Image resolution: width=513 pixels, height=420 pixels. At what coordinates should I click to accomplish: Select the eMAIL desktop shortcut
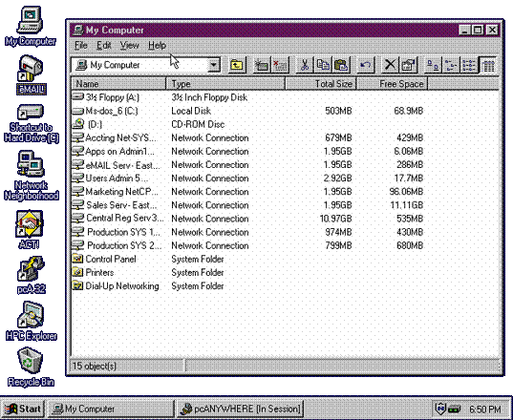pyautogui.click(x=31, y=68)
